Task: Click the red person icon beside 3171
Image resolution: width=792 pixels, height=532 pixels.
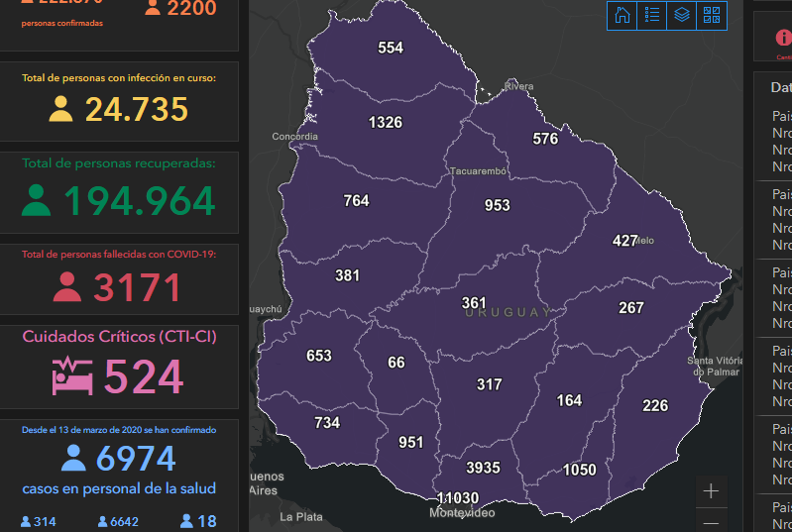Action: click(x=67, y=286)
